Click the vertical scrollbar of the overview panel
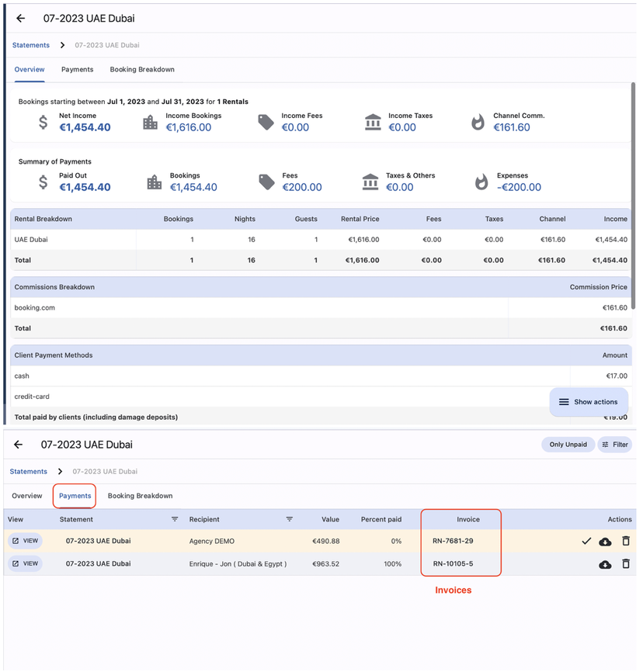Viewport: 643px width, 672px height. 634,194
